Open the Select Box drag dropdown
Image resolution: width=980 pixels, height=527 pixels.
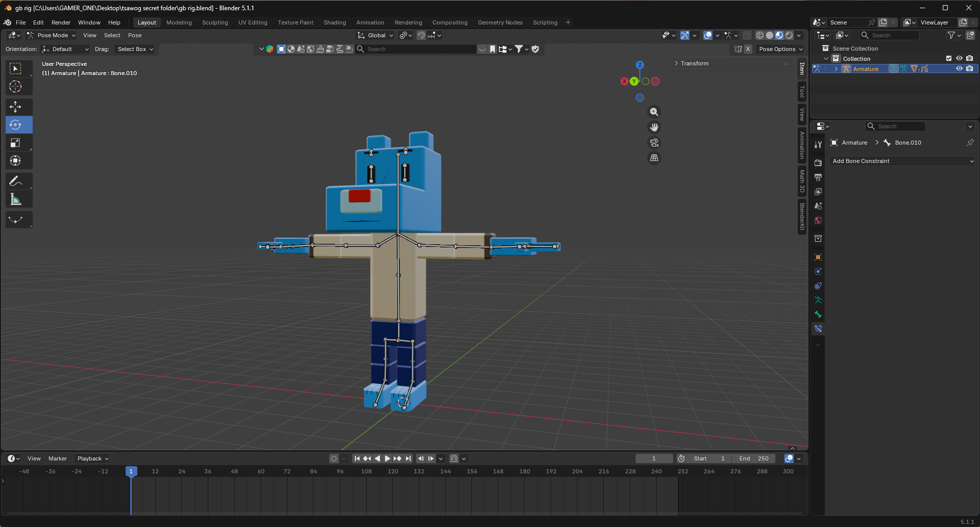(x=134, y=49)
